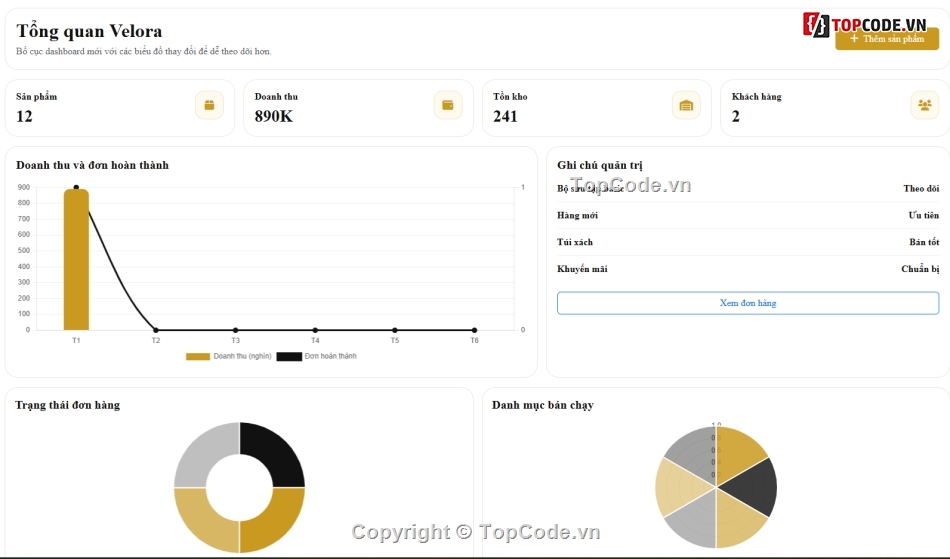Click the Tồn kho stat card
This screenshot has height=559, width=950.
pyautogui.click(x=597, y=108)
